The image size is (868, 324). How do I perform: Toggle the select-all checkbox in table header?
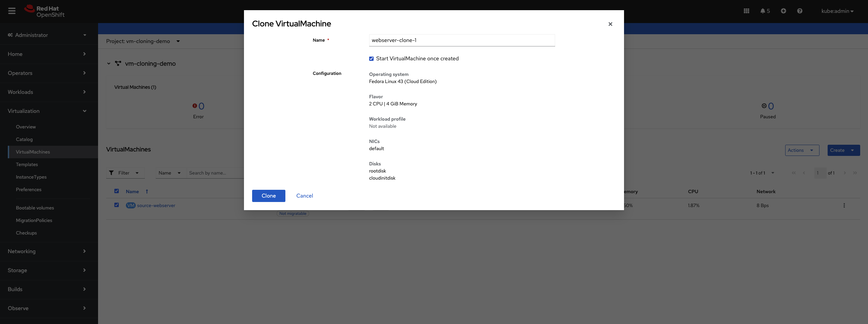tap(116, 191)
